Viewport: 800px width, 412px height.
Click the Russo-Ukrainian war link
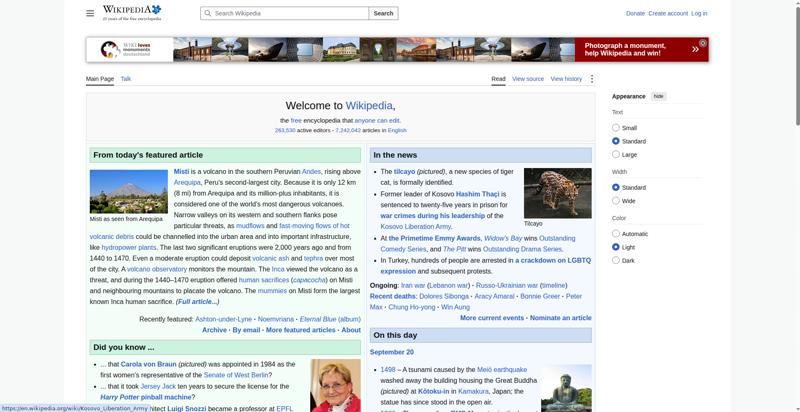(x=507, y=286)
